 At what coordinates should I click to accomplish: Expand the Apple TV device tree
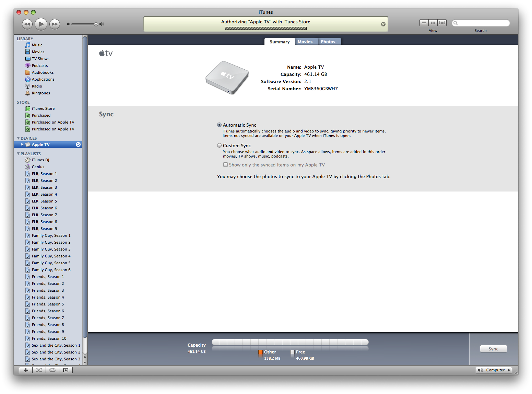tap(22, 144)
